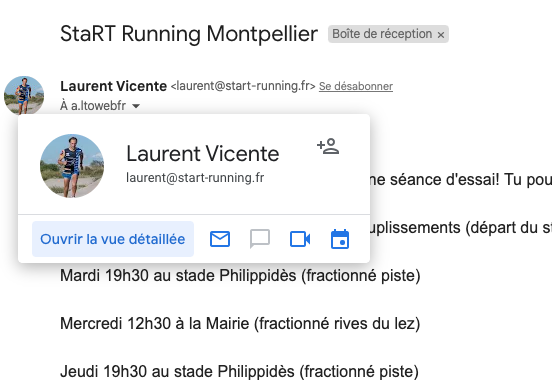Click the large profile photo in contact card
Screen dimensions: 552x380
point(72,166)
